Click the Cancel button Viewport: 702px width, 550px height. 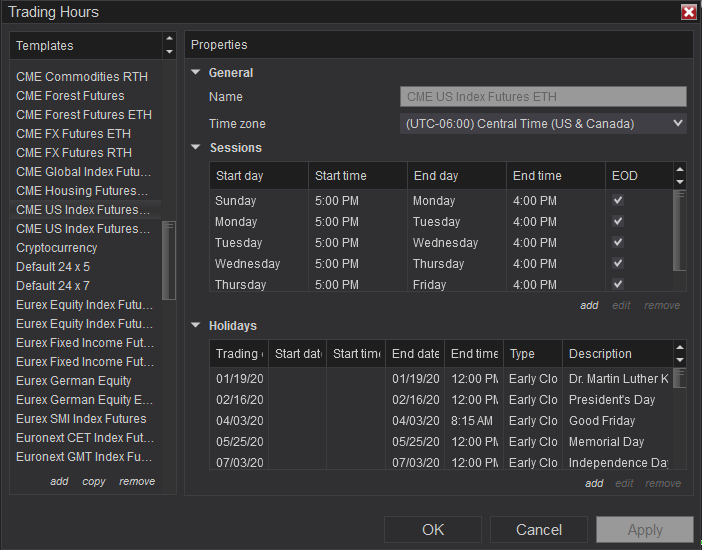pyautogui.click(x=538, y=530)
